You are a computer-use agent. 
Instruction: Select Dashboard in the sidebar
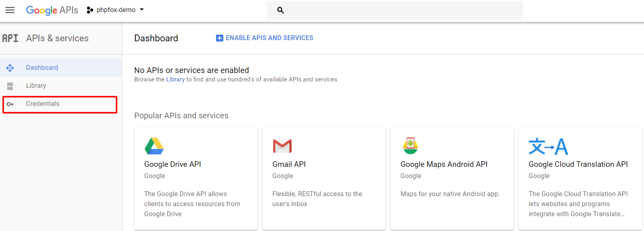42,67
